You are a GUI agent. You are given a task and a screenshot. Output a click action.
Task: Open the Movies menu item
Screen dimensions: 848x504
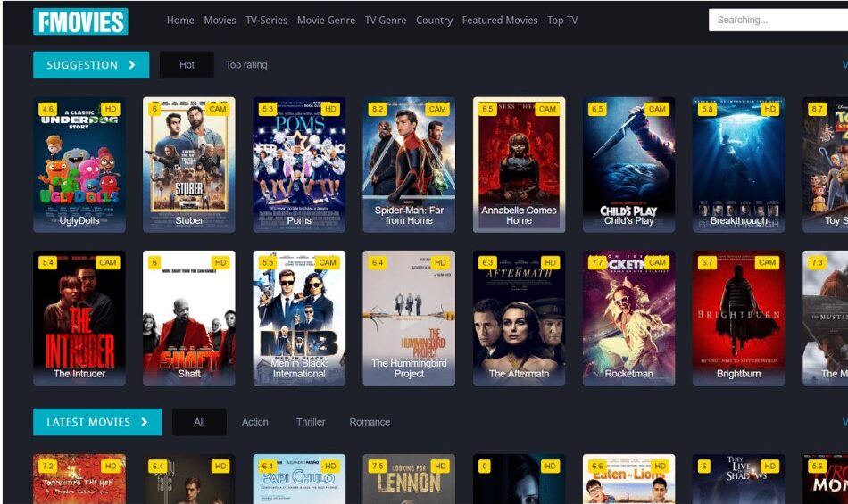click(220, 20)
